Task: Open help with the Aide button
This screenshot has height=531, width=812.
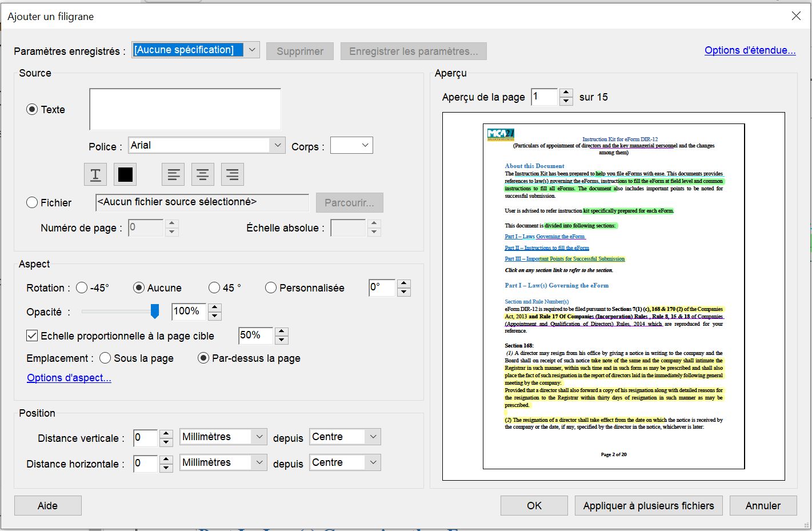Action: coord(48,505)
